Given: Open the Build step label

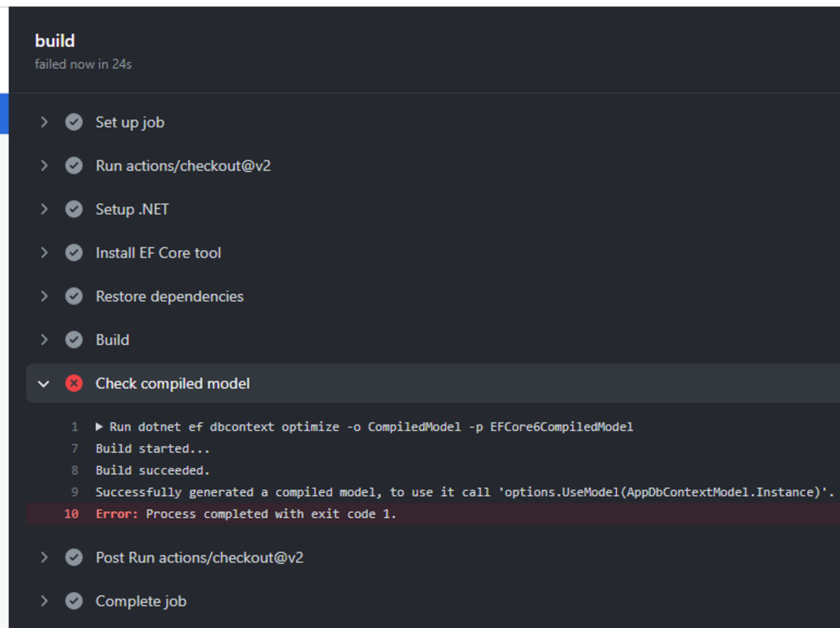Looking at the screenshot, I should point(112,340).
